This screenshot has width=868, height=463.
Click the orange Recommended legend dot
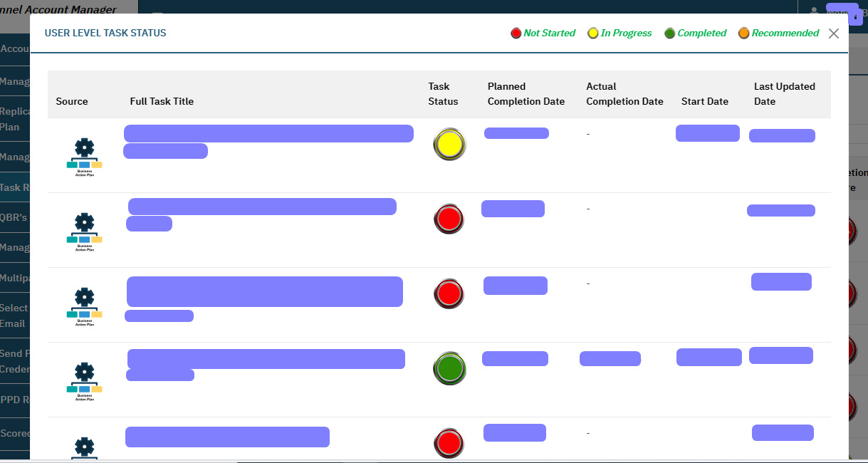(743, 33)
